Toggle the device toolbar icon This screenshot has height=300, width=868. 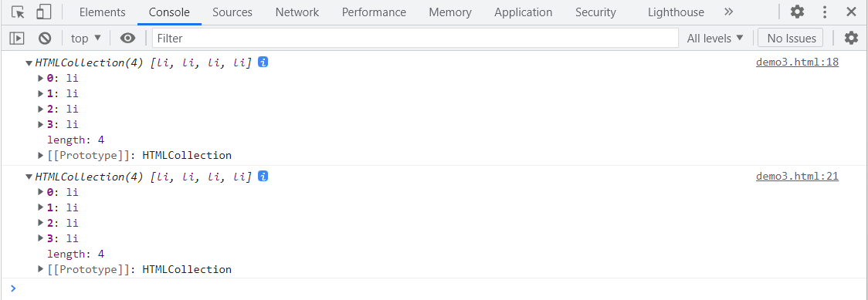coord(44,12)
